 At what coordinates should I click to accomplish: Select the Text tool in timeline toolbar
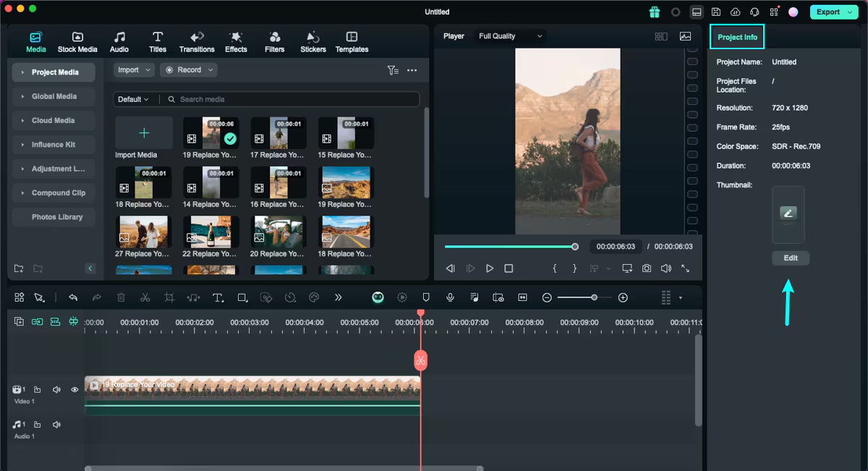[218, 297]
